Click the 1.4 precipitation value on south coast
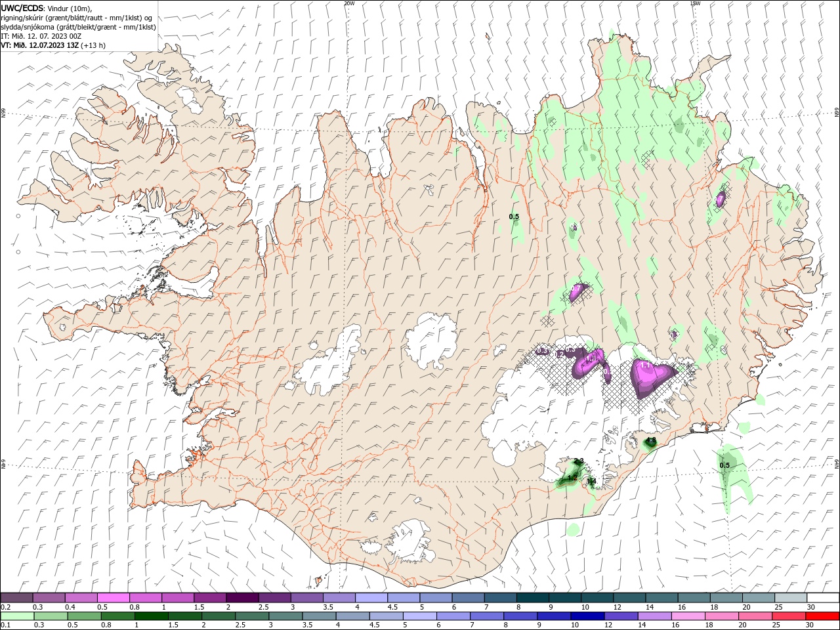Viewport: 840px width, 630px height. tap(591, 482)
